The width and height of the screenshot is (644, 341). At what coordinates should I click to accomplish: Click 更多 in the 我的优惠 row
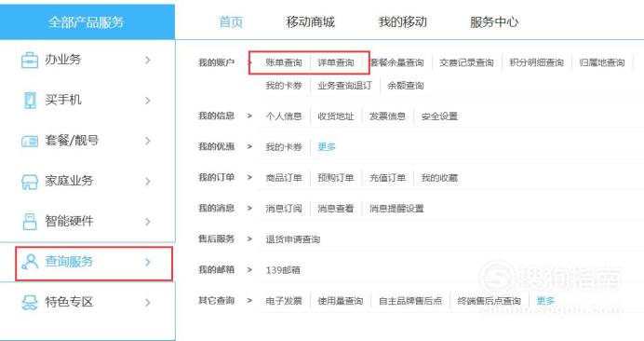[x=327, y=147]
